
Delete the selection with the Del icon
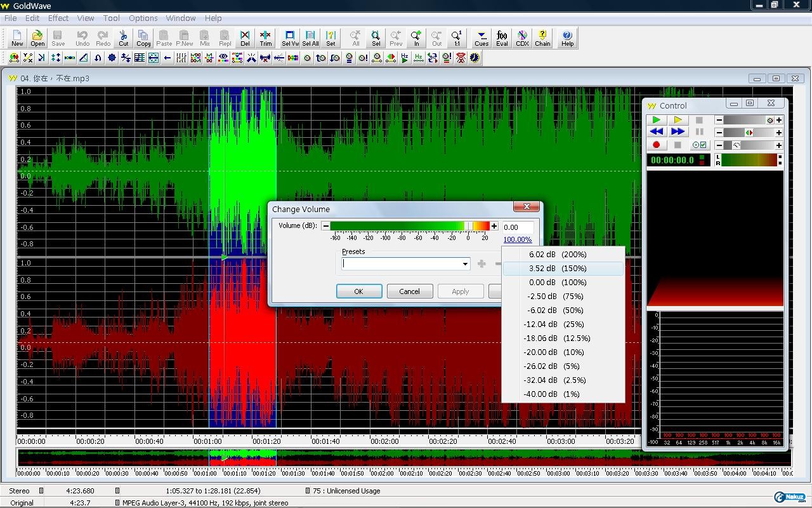tap(245, 38)
